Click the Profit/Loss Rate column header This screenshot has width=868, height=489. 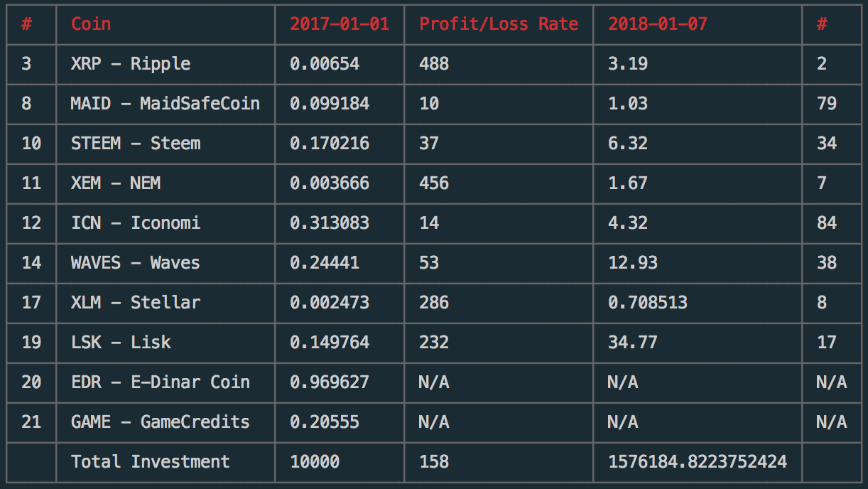(x=499, y=24)
